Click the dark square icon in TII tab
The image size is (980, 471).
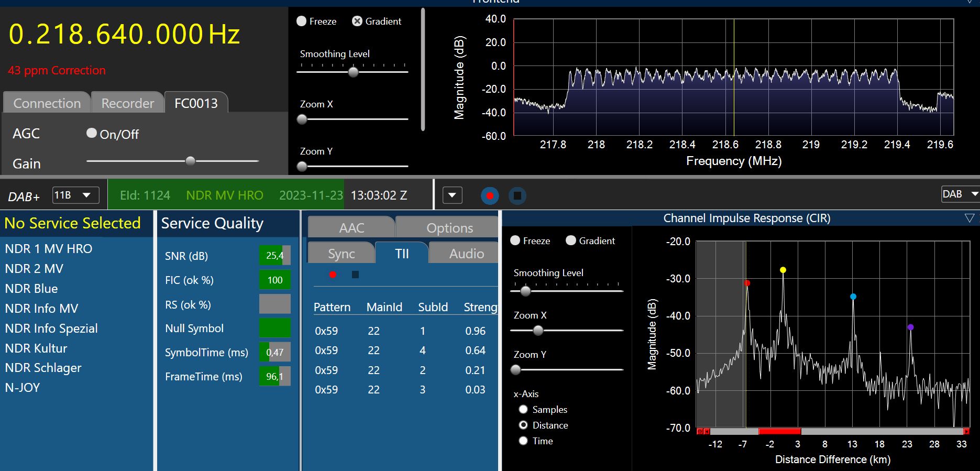click(355, 275)
